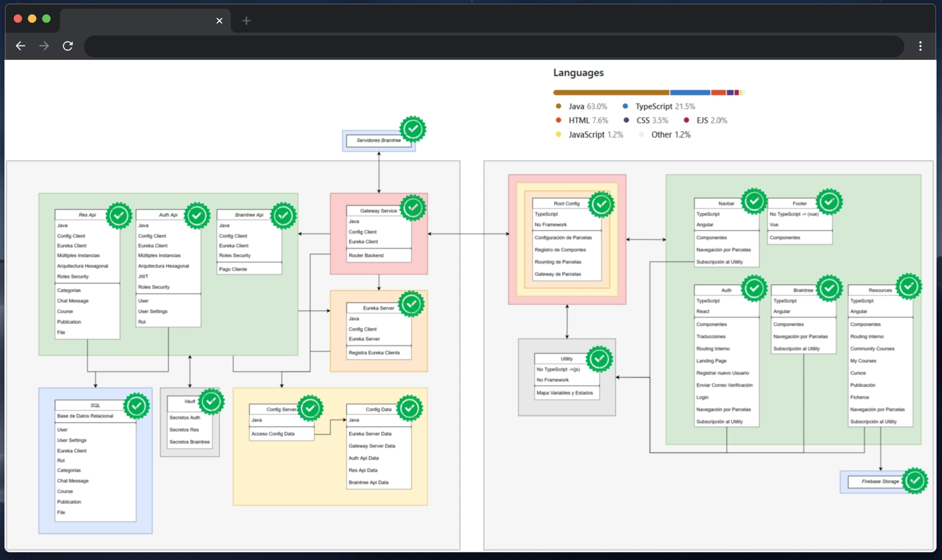
Task: Click the green check badge on Vault
Action: 212,401
